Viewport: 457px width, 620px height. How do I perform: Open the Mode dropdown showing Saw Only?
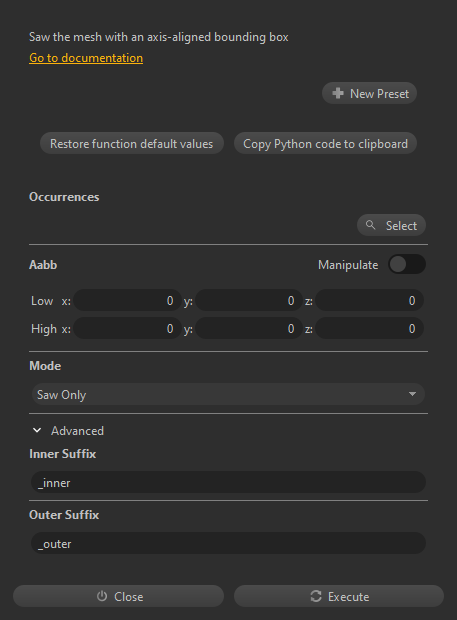click(228, 394)
